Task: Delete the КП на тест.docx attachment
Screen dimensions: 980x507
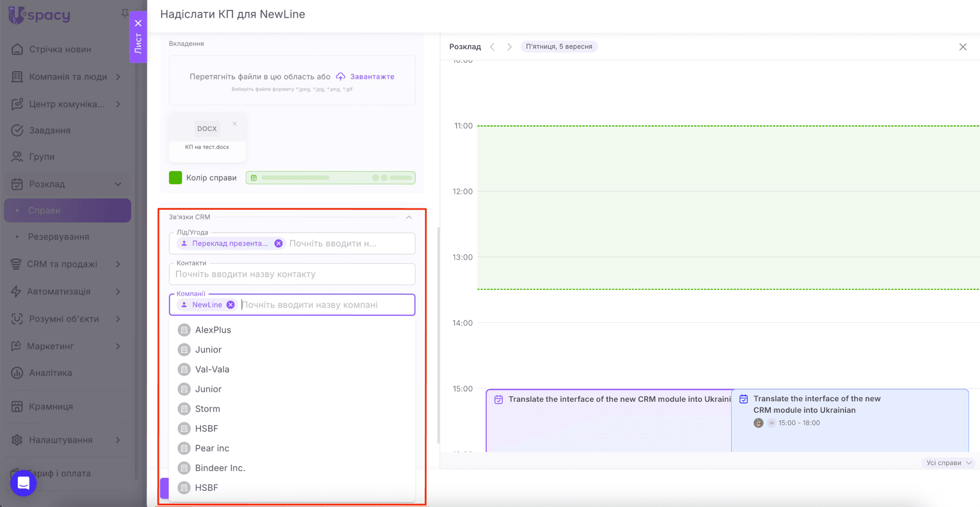Action: coord(234,124)
